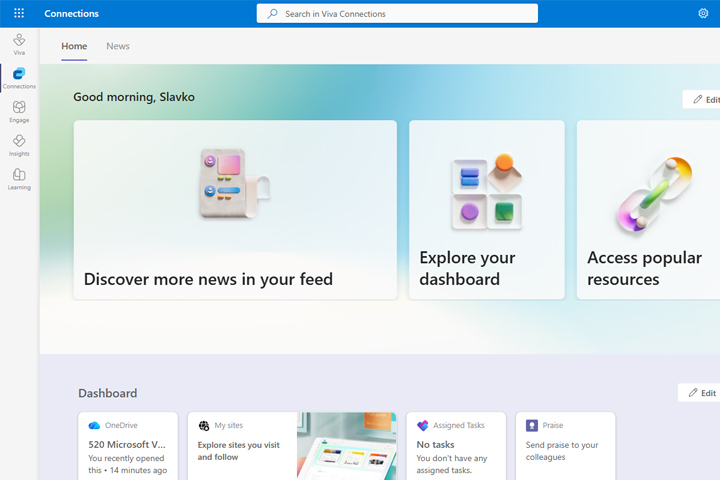This screenshot has height=480, width=720.
Task: Open Viva Insights from the sidebar
Action: pyautogui.click(x=19, y=144)
